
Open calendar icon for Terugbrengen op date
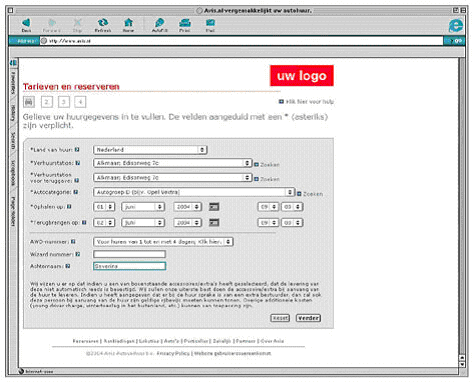pyautogui.click(x=214, y=222)
